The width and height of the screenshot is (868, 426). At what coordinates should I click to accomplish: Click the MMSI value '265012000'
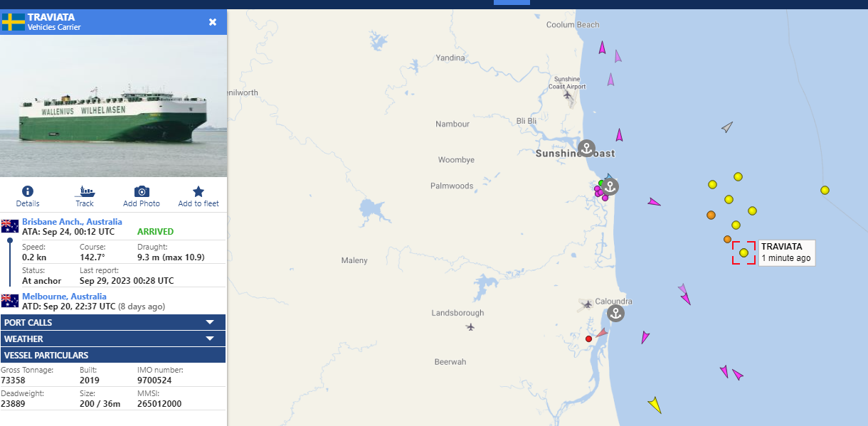pyautogui.click(x=159, y=403)
